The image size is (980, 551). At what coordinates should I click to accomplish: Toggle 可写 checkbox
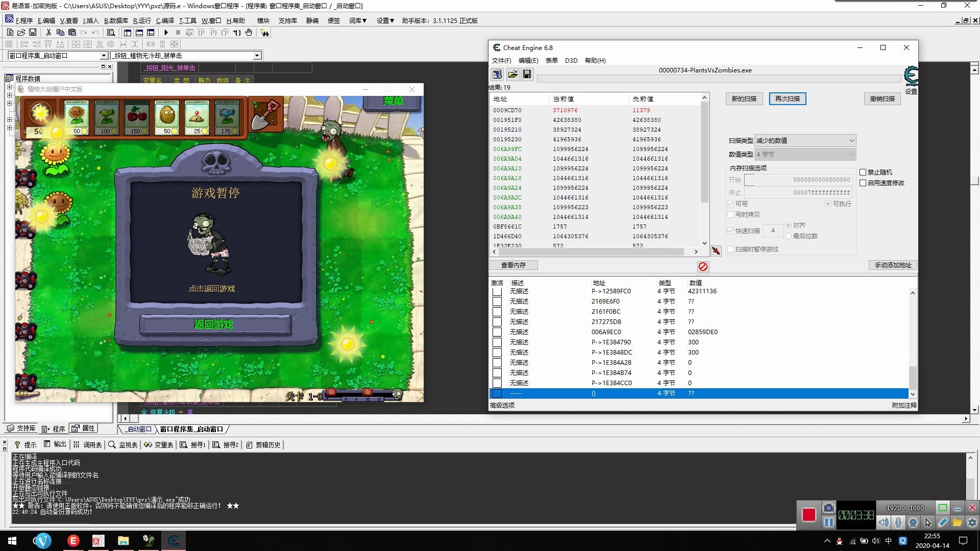[x=731, y=204]
